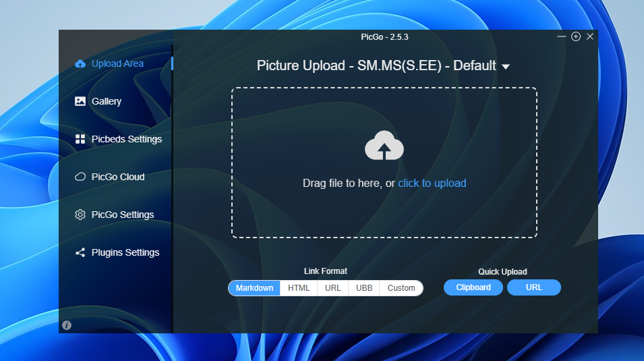Click the 'Link Format' label
The width and height of the screenshot is (644, 361).
click(325, 271)
